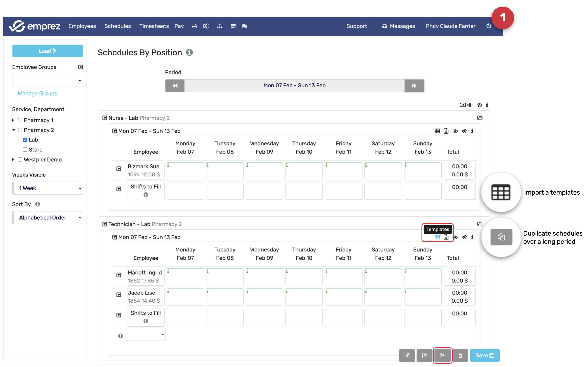Uncheck the Lab checkbox
Viewport: 588px width, 367px height.
click(25, 140)
